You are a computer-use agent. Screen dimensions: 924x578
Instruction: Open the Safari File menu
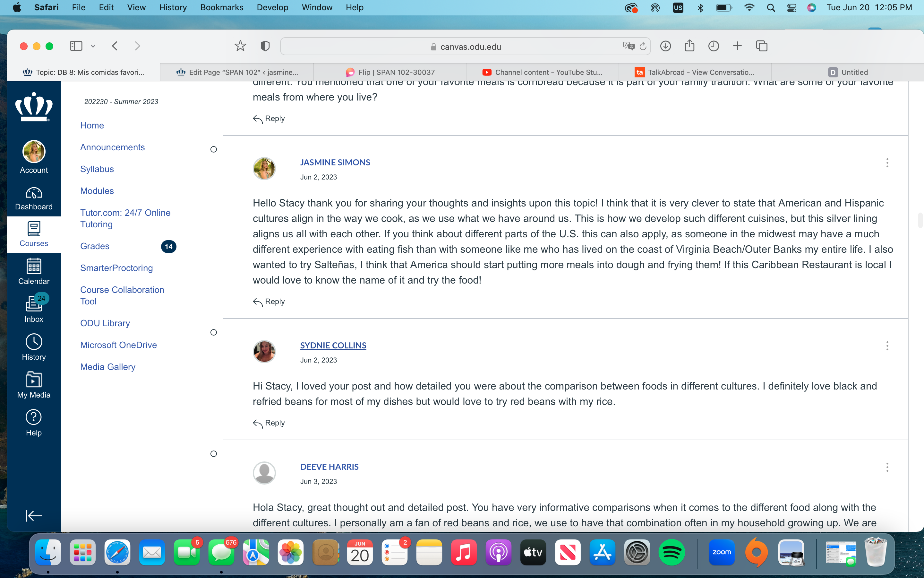(79, 8)
